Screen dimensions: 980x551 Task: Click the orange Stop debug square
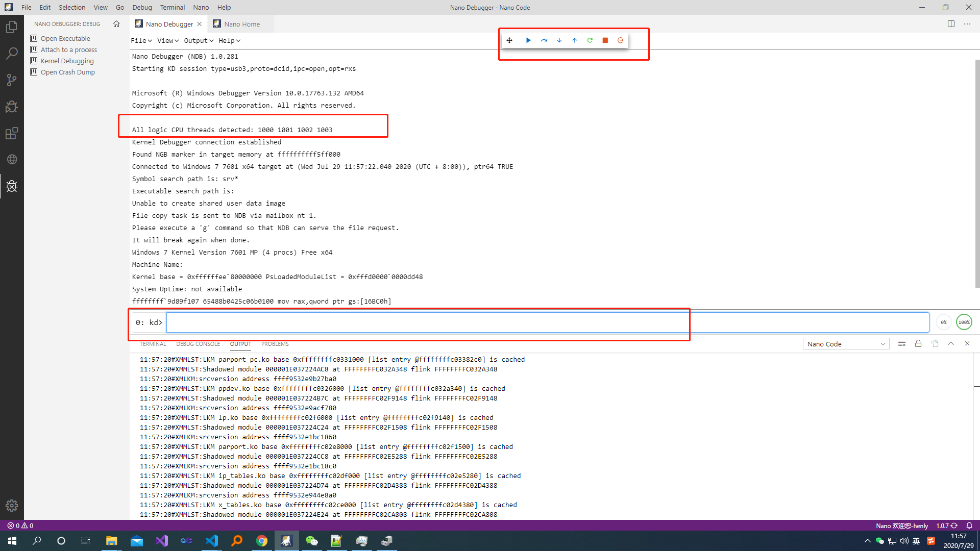605,40
